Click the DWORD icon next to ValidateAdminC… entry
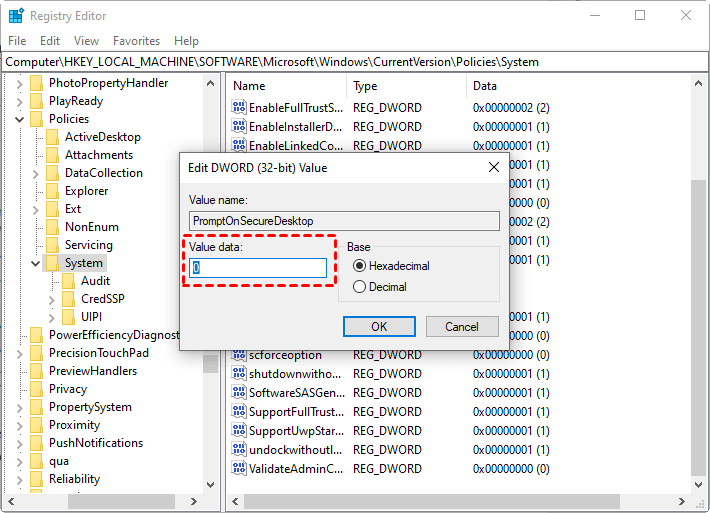Viewport: 710px width, 513px height. coord(239,468)
